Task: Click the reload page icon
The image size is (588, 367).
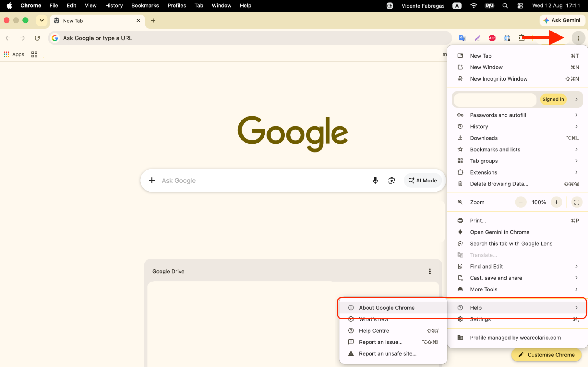Action: pos(37,38)
